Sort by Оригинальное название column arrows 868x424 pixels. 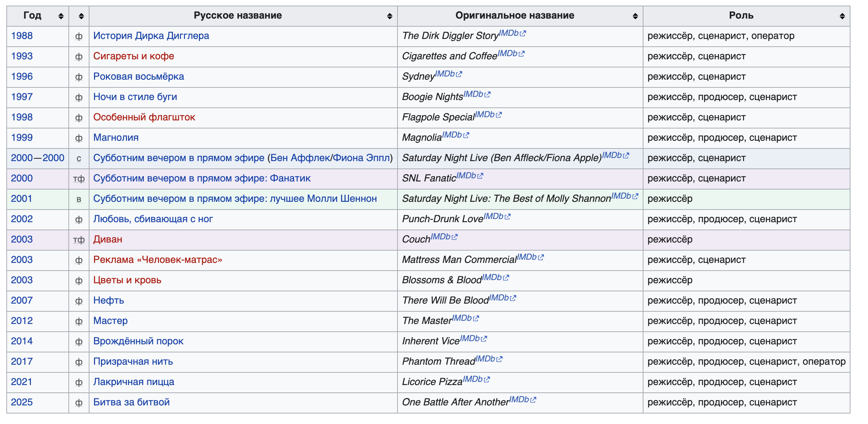point(635,16)
